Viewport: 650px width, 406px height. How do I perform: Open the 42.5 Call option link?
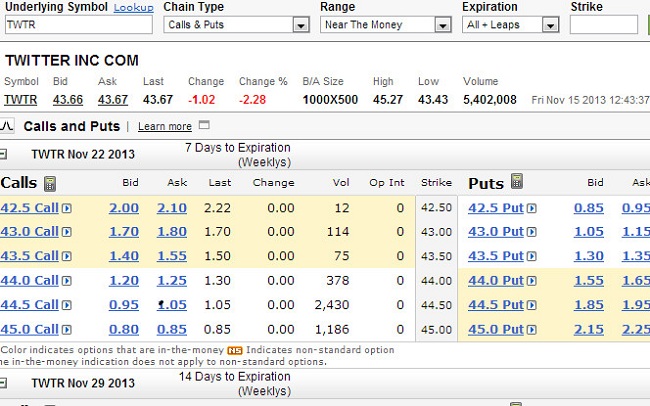point(29,208)
